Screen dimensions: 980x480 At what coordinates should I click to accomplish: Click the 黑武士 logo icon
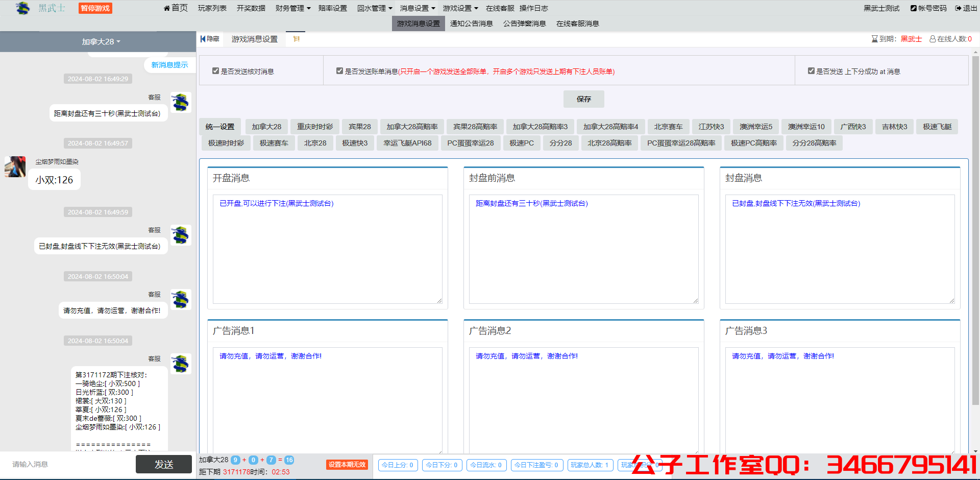[x=23, y=8]
